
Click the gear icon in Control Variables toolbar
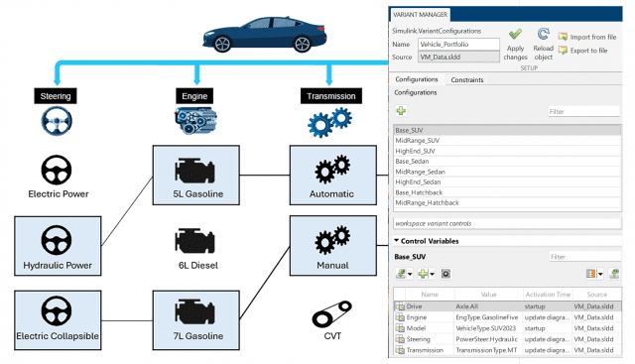[x=445, y=274]
